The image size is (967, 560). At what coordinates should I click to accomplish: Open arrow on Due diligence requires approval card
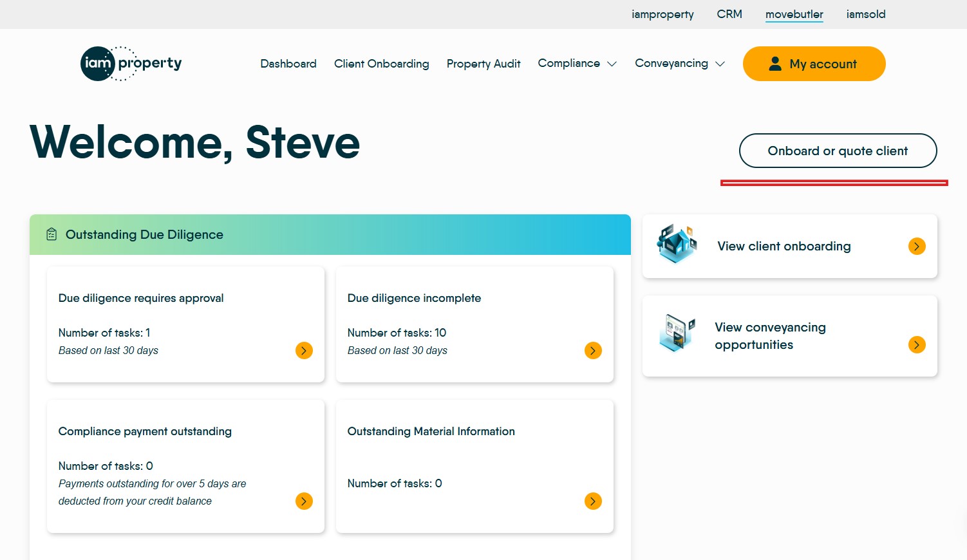(304, 350)
